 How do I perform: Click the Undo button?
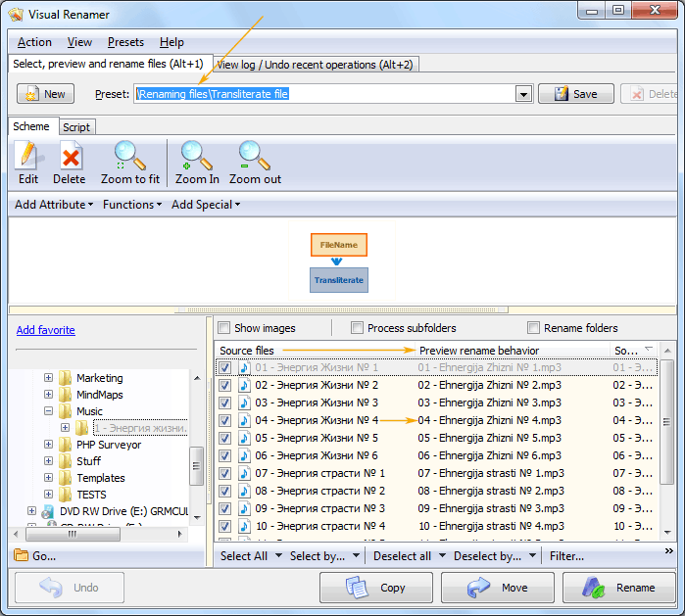[x=70, y=588]
